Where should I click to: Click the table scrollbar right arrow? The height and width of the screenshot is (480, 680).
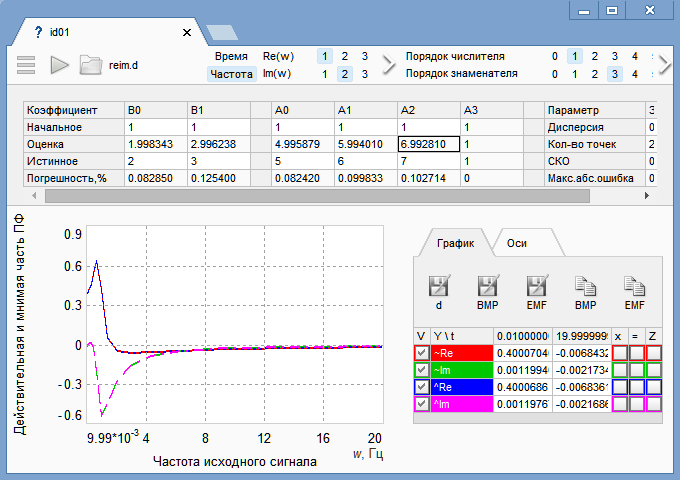click(647, 196)
